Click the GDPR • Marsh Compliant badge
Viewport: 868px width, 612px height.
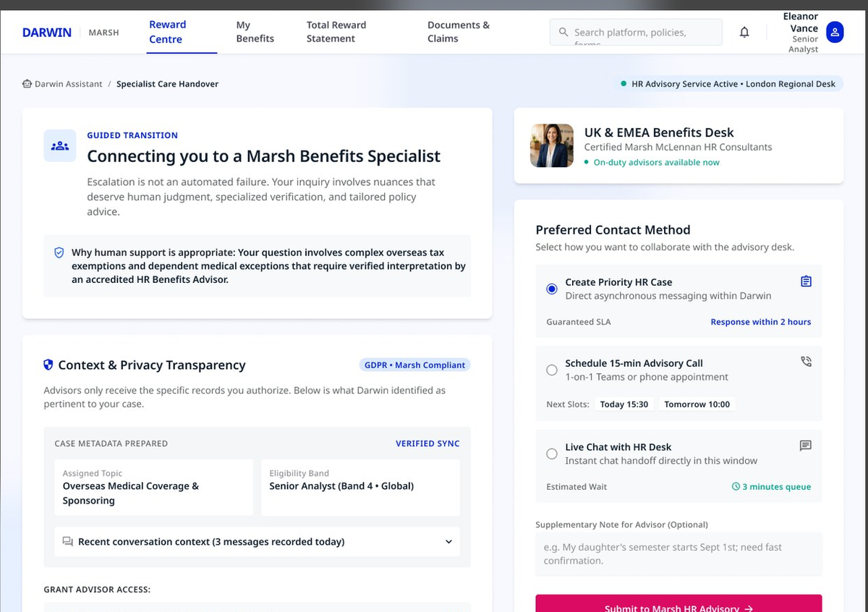coord(414,365)
